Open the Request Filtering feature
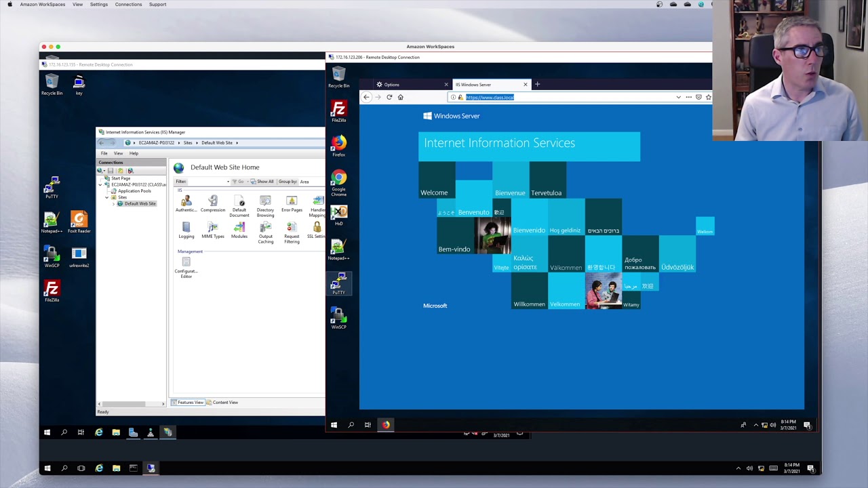 click(292, 233)
